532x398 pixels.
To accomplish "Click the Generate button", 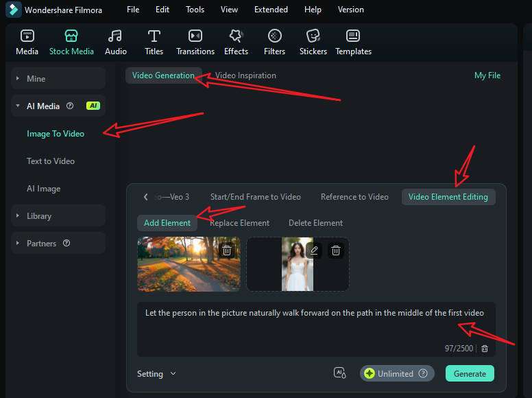I will point(470,373).
